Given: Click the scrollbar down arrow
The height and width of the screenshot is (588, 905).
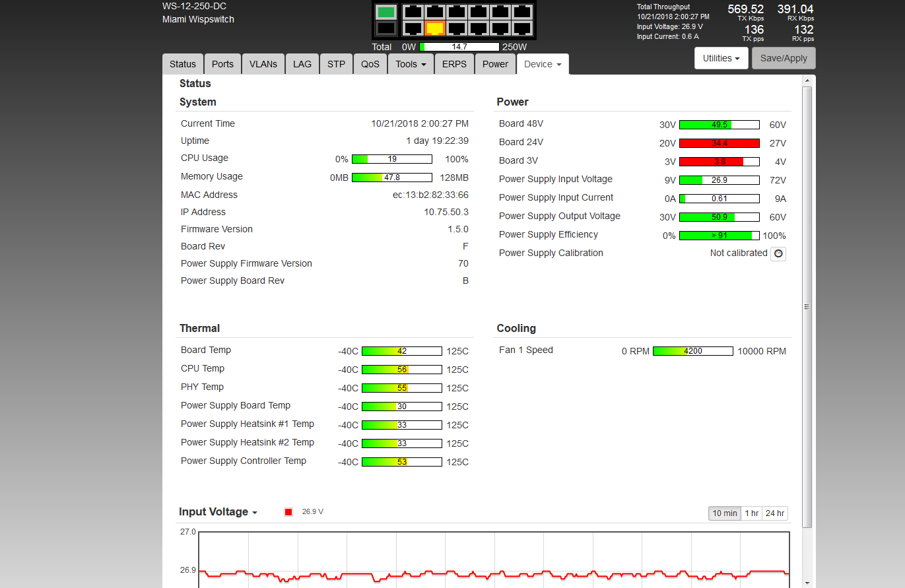Looking at the screenshot, I should [x=807, y=583].
